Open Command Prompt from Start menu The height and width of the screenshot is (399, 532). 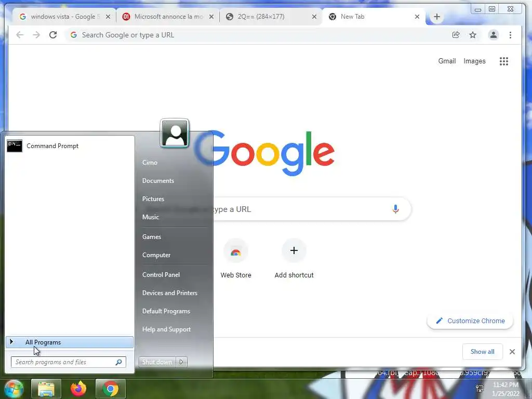click(69, 146)
